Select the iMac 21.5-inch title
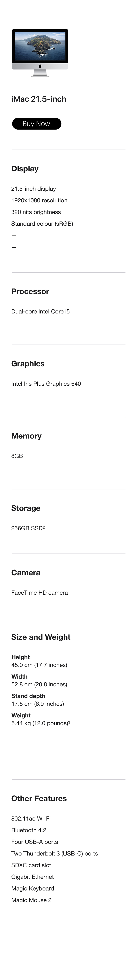Image resolution: width=128 pixels, height=980 pixels. coord(39,99)
